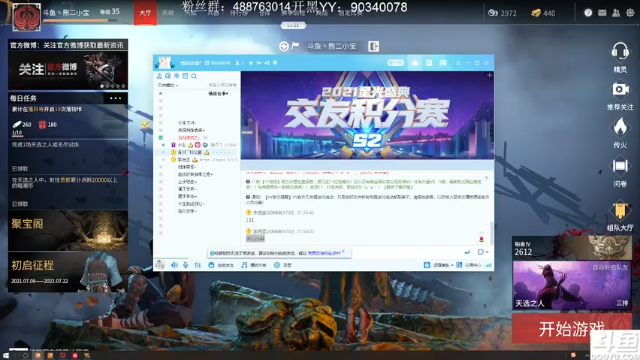Open the 传火 flame icon

[x=620, y=127]
